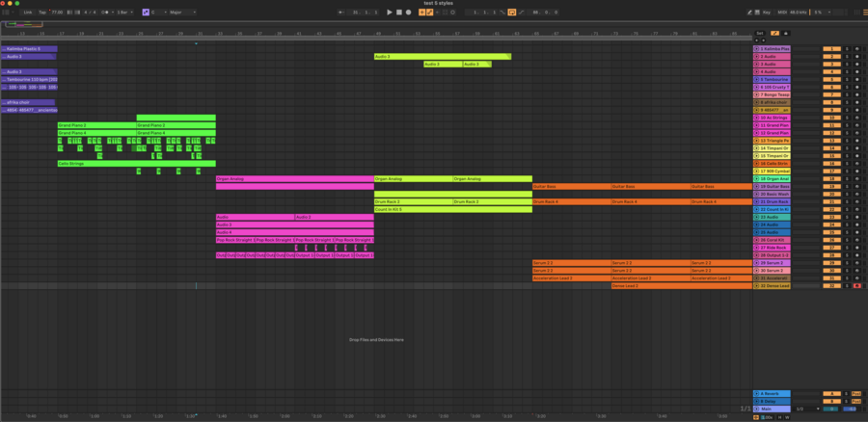This screenshot has width=868, height=422.
Task: Arm track 3 Audio for recording
Action: [856, 64]
